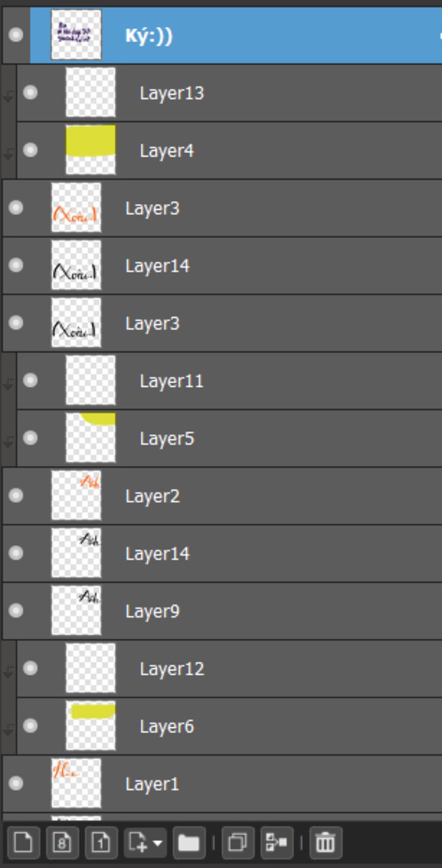Click the orange-text thumbnail of Layer3
Screen dimensions: 442x868
(x=76, y=208)
